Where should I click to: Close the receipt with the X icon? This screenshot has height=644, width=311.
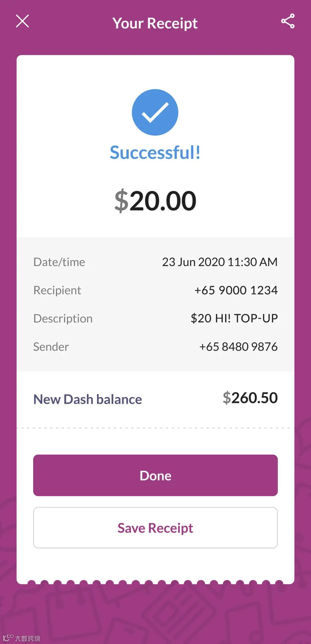(x=22, y=21)
